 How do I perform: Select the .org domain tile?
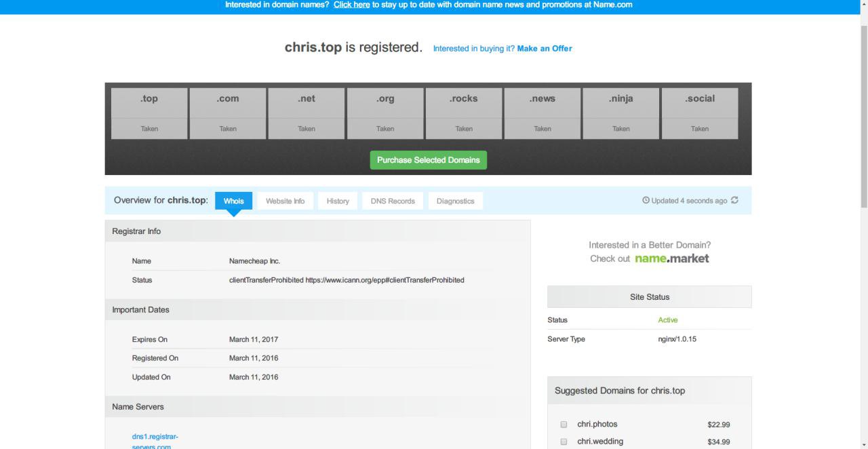coord(385,113)
